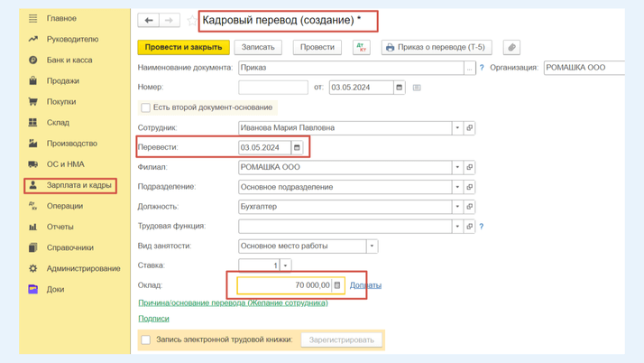644x363 pixels.
Task: Open the calculator in the Оклад field
Action: point(337,285)
